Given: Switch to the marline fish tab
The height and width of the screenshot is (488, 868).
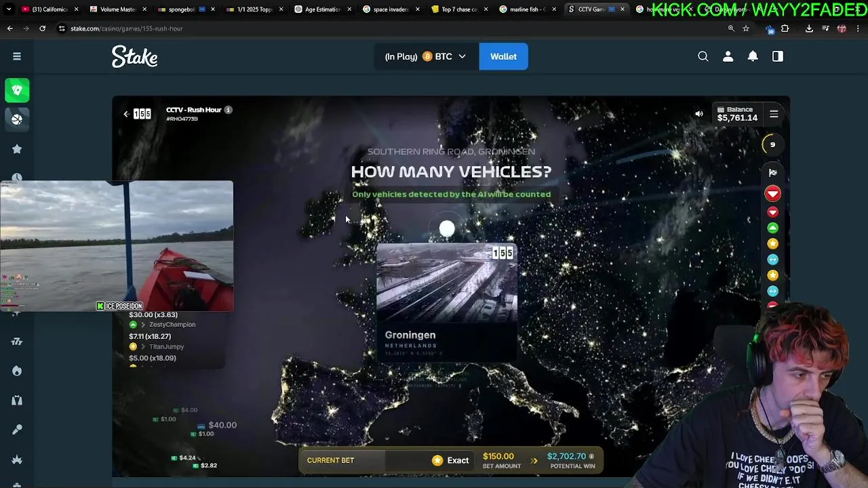Looking at the screenshot, I should [527, 9].
